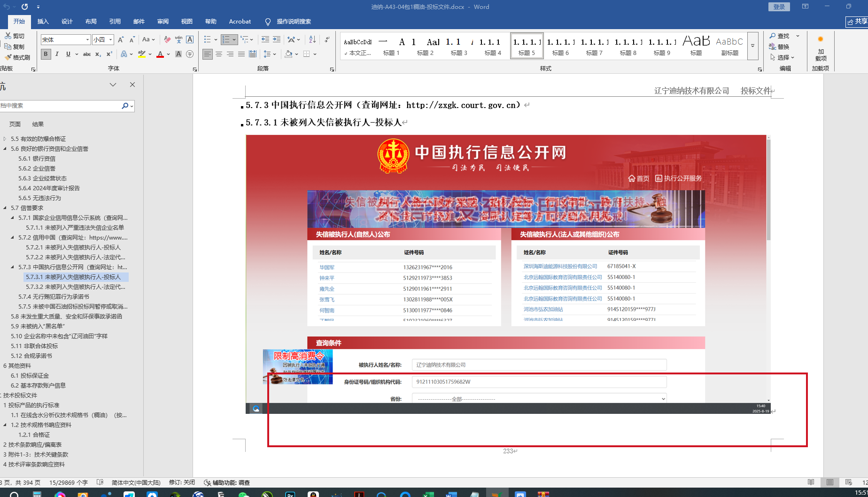Increase font size with the grow-font icon

(121, 40)
